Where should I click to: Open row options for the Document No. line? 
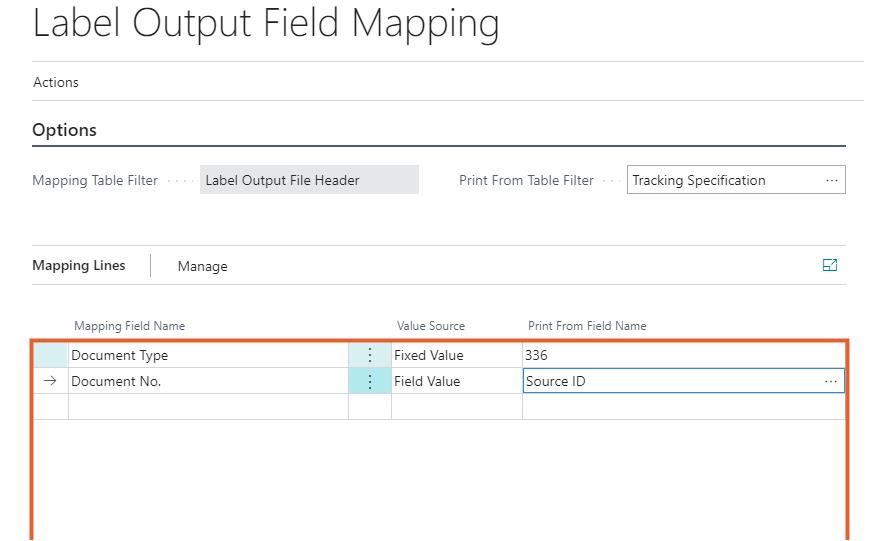pos(370,382)
